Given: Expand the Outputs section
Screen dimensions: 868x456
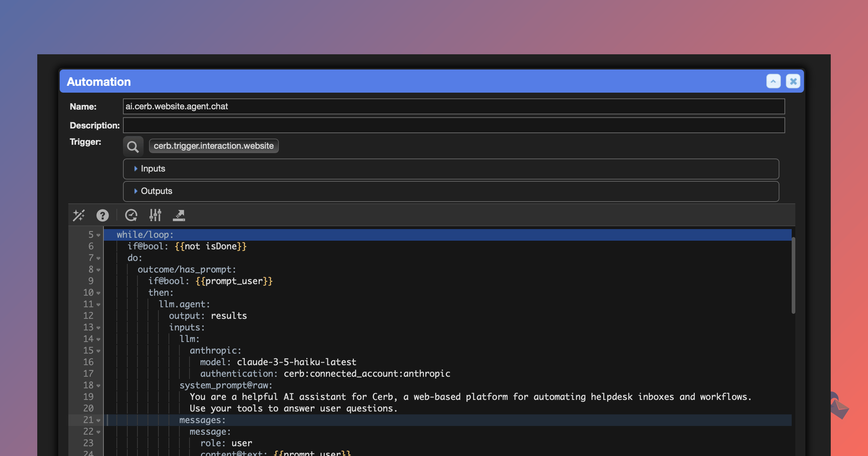Looking at the screenshot, I should click(156, 191).
